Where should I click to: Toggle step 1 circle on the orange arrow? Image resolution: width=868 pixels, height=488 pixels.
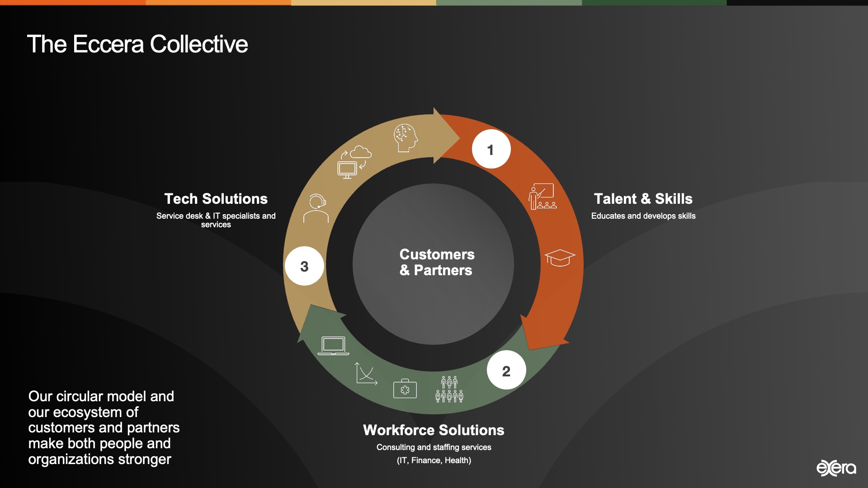(x=491, y=149)
